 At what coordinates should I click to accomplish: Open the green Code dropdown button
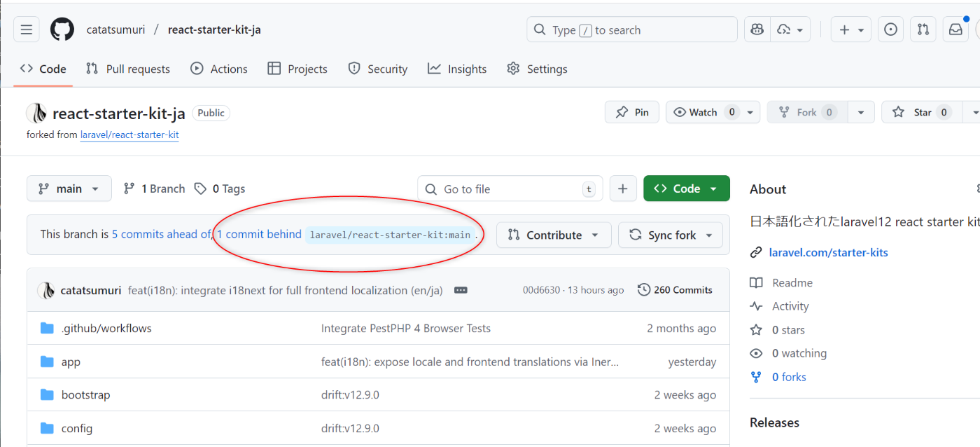(687, 188)
